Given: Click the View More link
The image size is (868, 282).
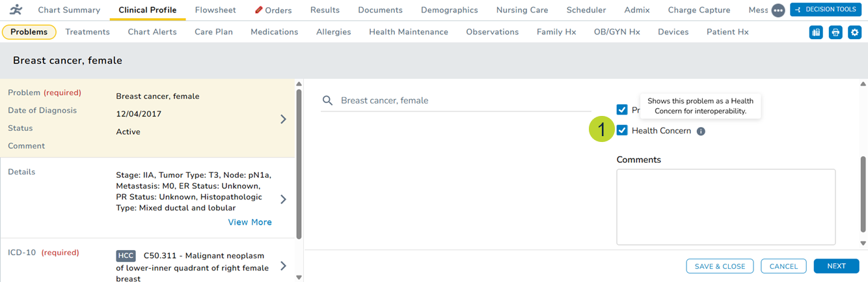Looking at the screenshot, I should pyautogui.click(x=250, y=222).
